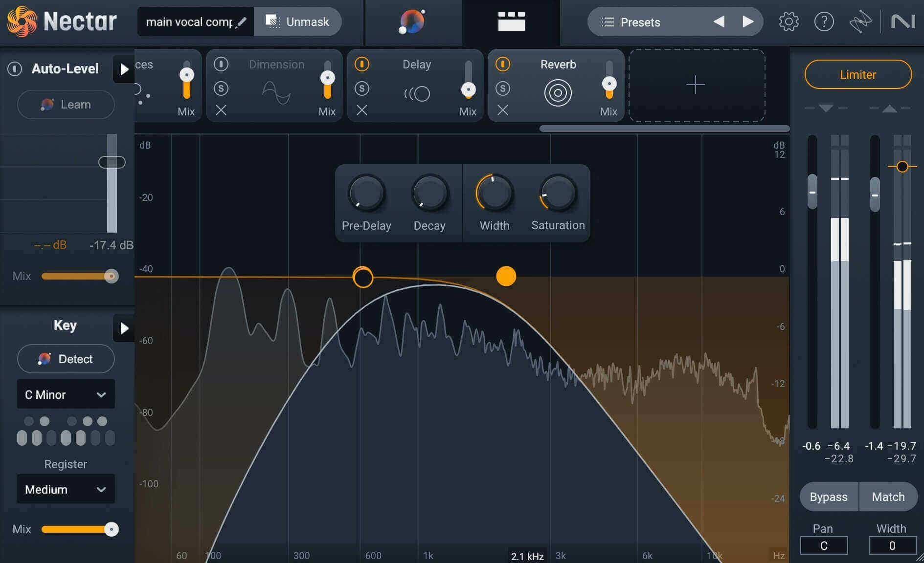Edit preset name pencil icon
This screenshot has width=924, height=563.
pos(241,22)
